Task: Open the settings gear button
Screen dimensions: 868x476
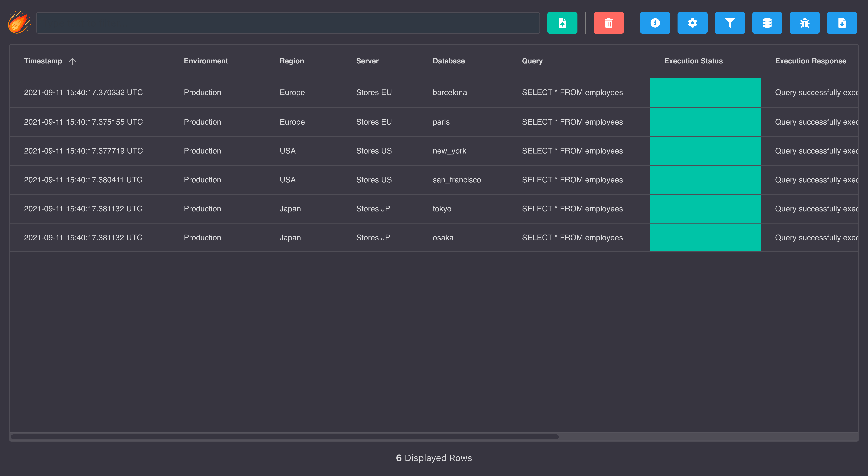Action: pos(692,23)
